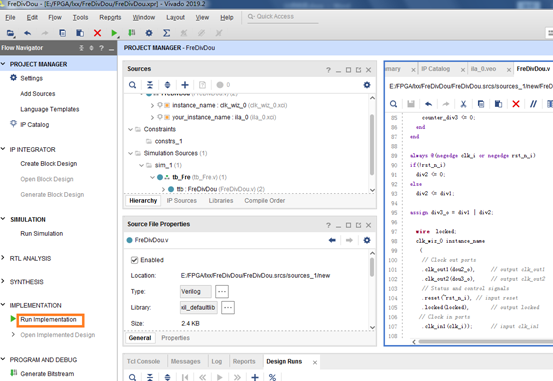
Task: Click the Sigma report toolbar icon
Action: [166, 33]
